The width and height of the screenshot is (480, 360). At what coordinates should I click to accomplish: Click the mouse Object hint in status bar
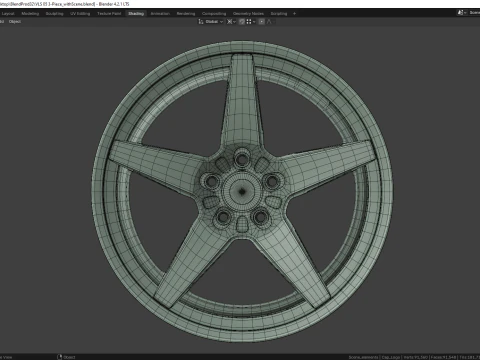tap(66, 357)
